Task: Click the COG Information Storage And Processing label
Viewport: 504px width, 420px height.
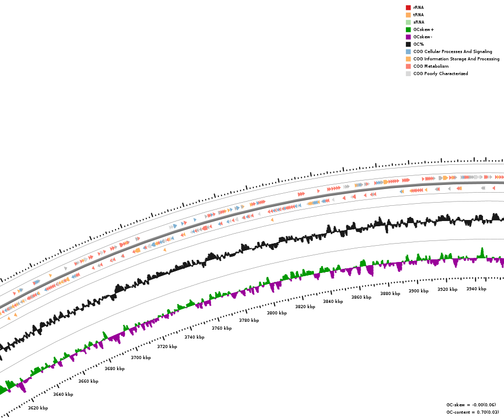Action: [x=456, y=59]
